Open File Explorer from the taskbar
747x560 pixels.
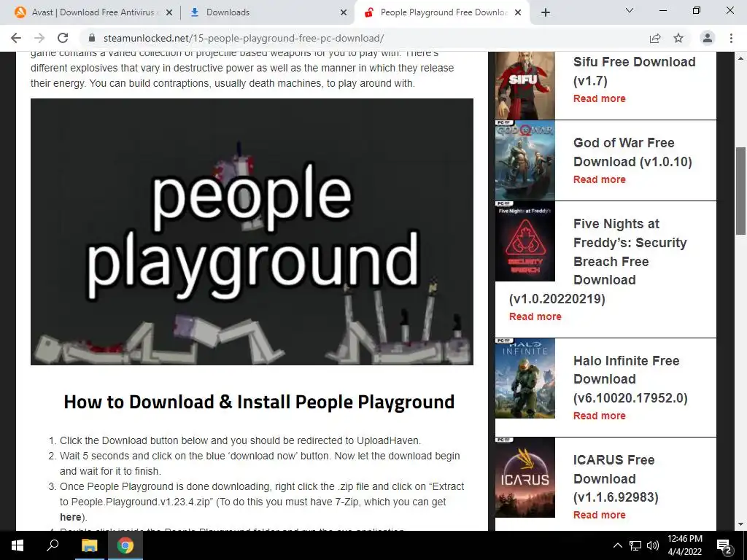click(x=89, y=545)
